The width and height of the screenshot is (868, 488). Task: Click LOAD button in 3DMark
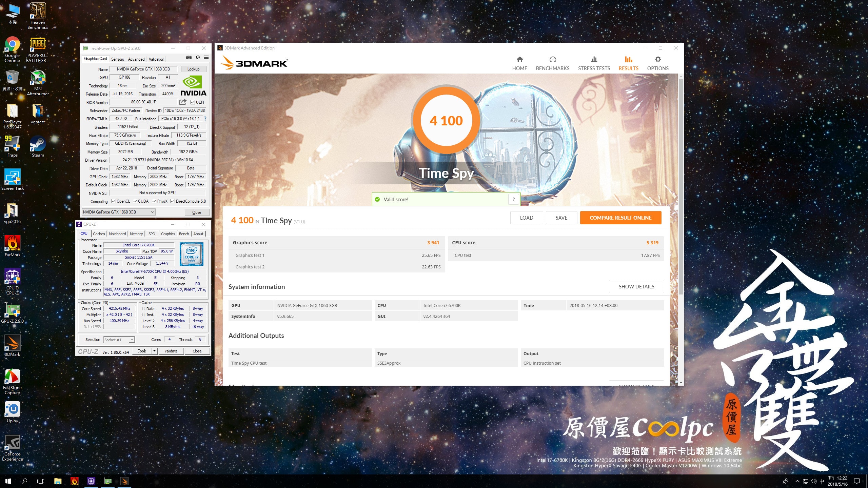point(526,218)
